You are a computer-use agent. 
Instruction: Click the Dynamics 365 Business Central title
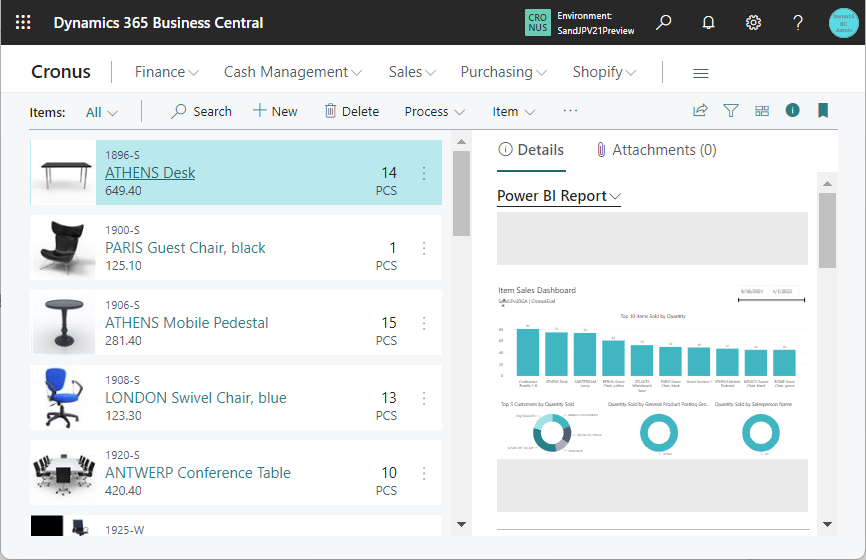[158, 23]
